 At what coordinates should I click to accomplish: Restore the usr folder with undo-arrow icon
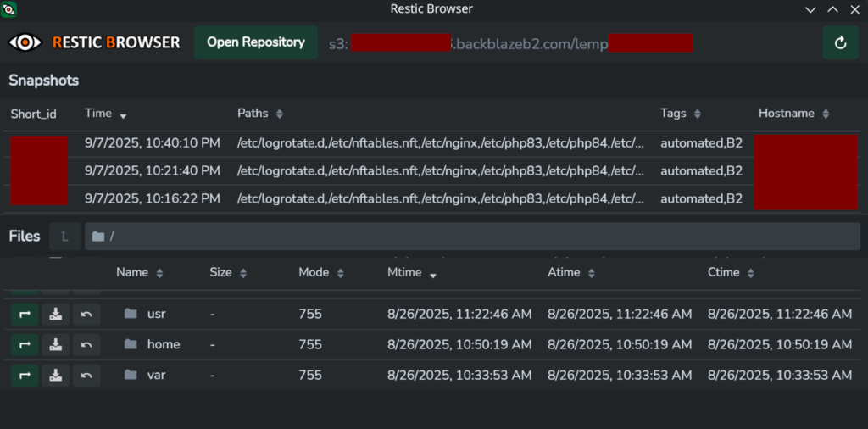click(x=86, y=315)
